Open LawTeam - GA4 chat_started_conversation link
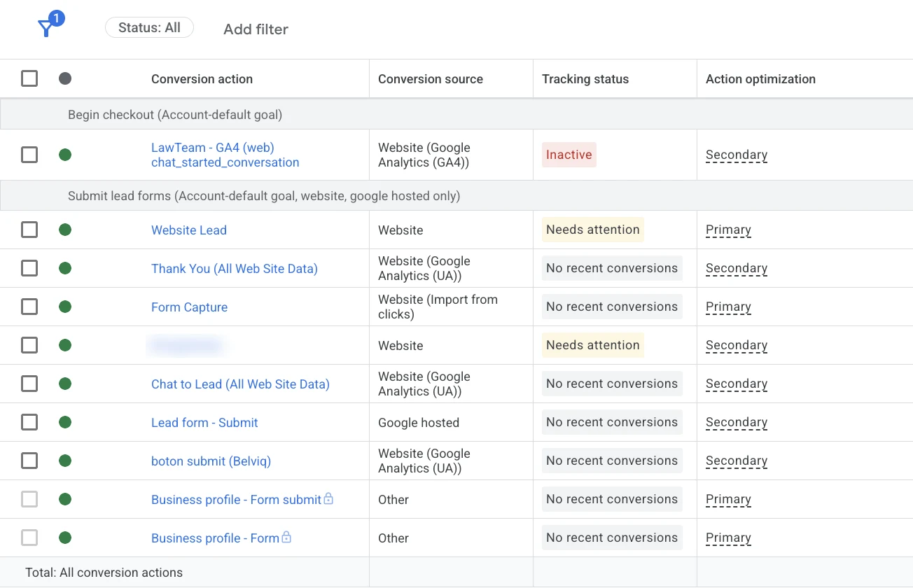 point(225,155)
